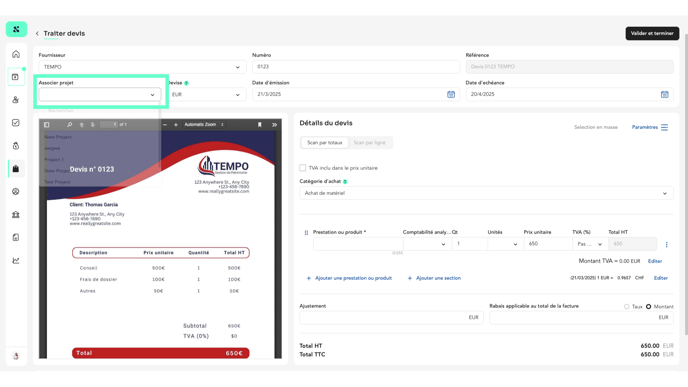Open calendar picker for Date d'émission

click(451, 94)
